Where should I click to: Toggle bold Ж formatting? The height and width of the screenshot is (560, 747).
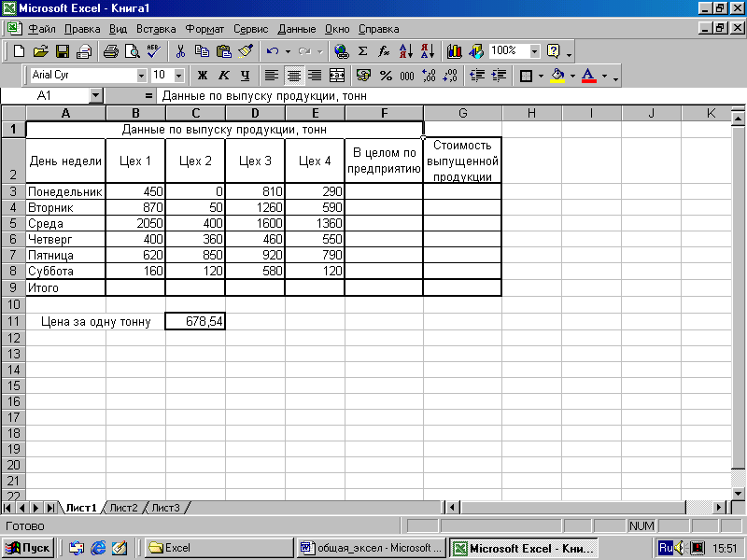click(202, 76)
